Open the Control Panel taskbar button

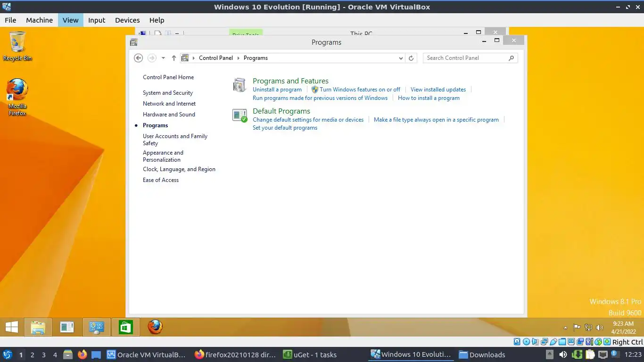point(97,327)
